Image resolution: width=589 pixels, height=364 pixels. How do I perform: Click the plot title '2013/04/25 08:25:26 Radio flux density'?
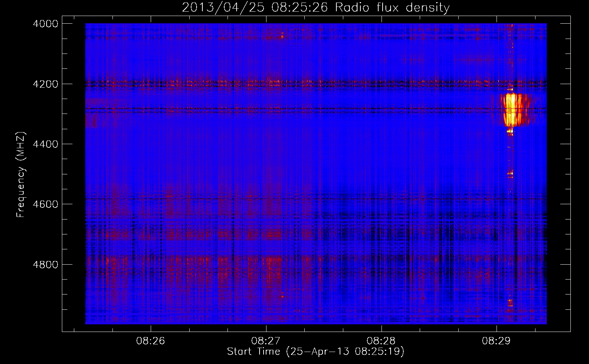point(316,8)
